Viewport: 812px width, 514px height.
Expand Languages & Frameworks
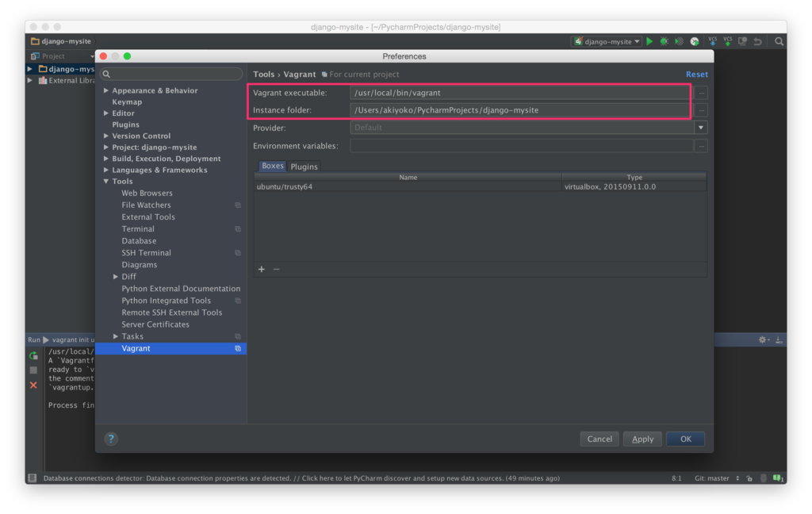[106, 171]
